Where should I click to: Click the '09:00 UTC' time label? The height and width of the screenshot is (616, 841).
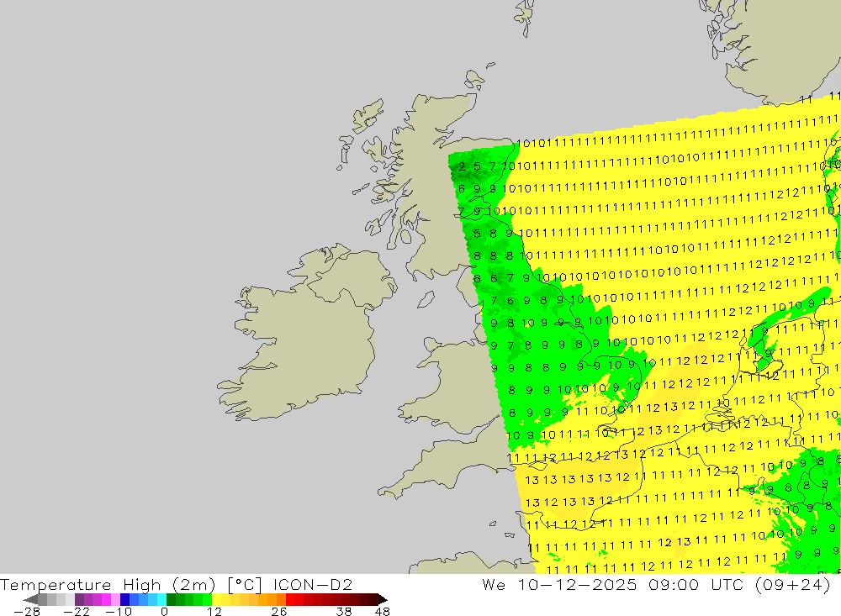click(696, 584)
